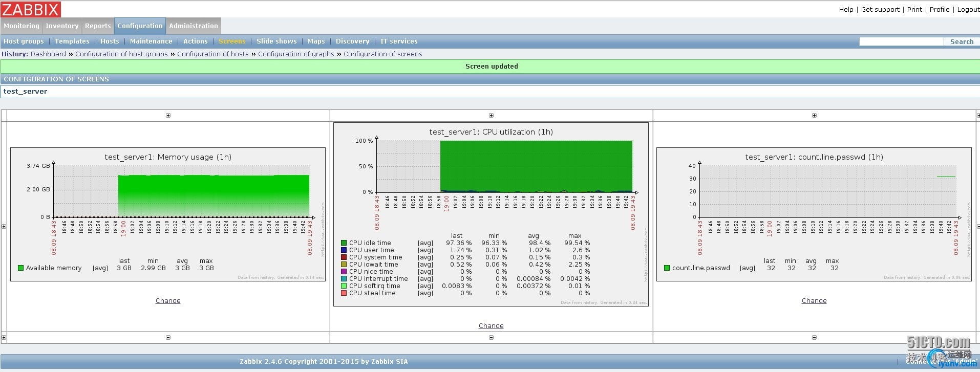Go to Maps submenu
Image resolution: width=980 pixels, height=372 pixels.
316,41
